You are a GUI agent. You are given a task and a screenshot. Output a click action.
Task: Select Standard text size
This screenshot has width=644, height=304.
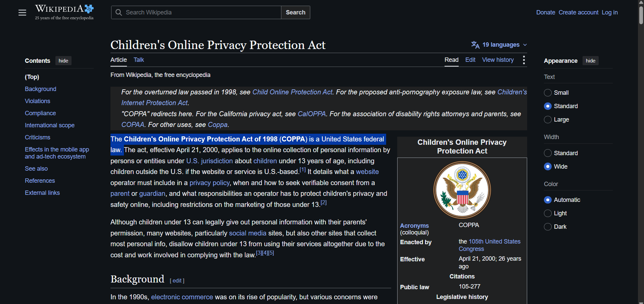tap(548, 106)
